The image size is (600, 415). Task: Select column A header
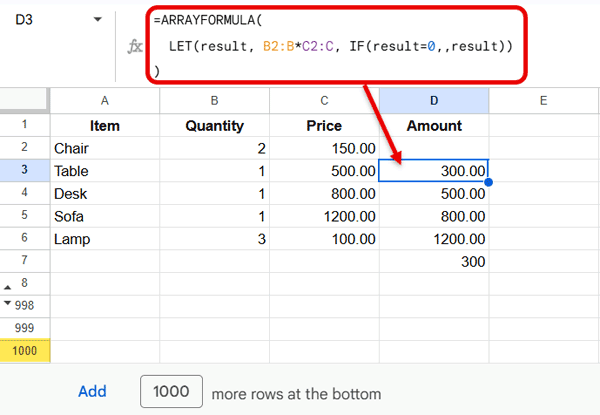(x=104, y=101)
